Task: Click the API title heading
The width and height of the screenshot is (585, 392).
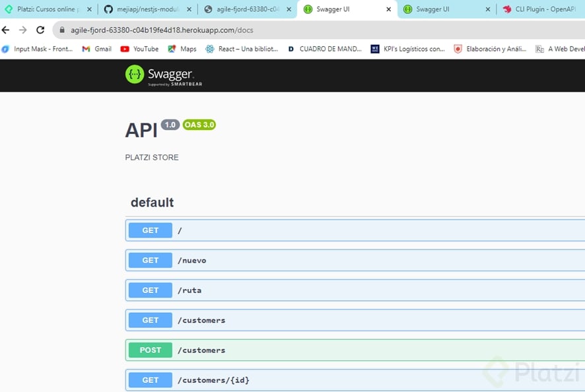Action: [141, 130]
